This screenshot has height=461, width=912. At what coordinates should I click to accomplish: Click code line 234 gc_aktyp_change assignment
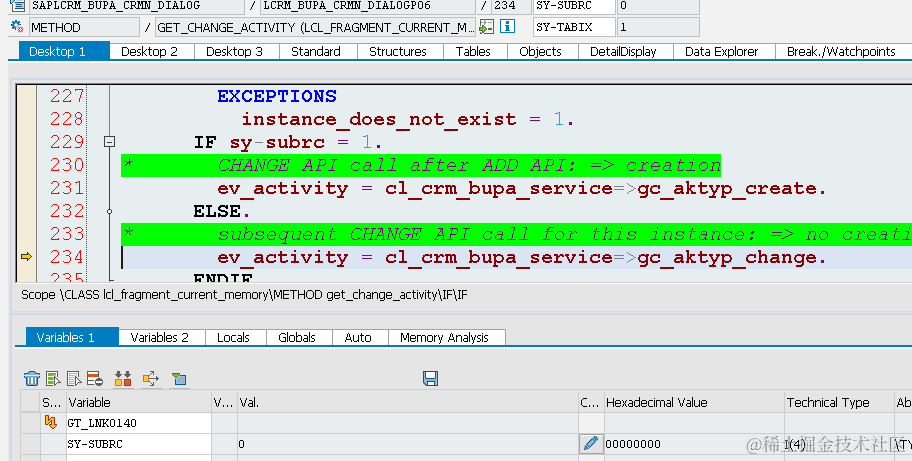[x=522, y=258]
